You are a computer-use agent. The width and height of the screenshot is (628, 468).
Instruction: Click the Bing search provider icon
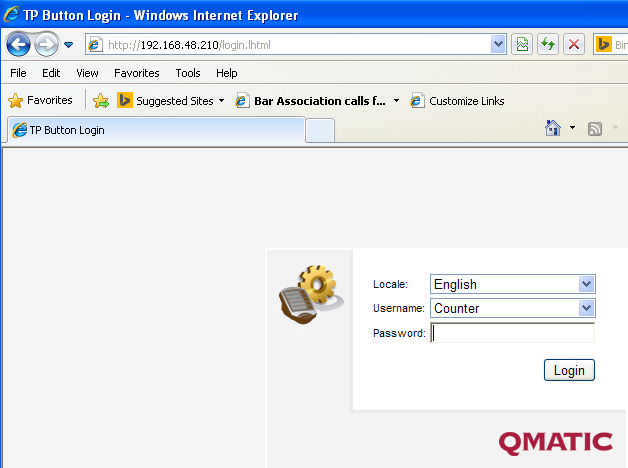pyautogui.click(x=603, y=44)
